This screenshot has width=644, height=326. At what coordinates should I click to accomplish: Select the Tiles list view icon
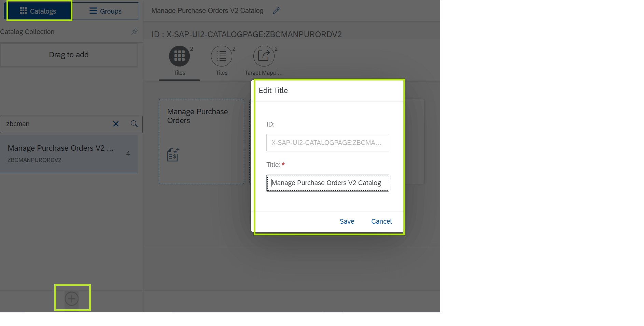pyautogui.click(x=222, y=56)
